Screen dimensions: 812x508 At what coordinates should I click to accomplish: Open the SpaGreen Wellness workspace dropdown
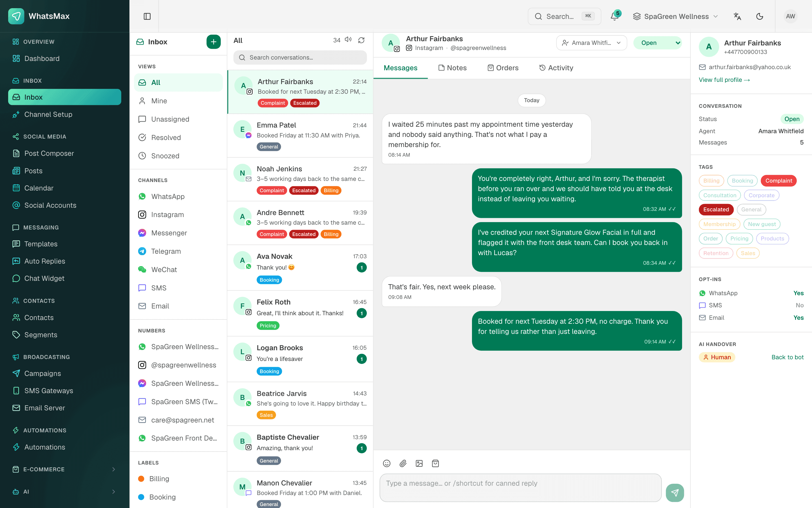click(675, 16)
